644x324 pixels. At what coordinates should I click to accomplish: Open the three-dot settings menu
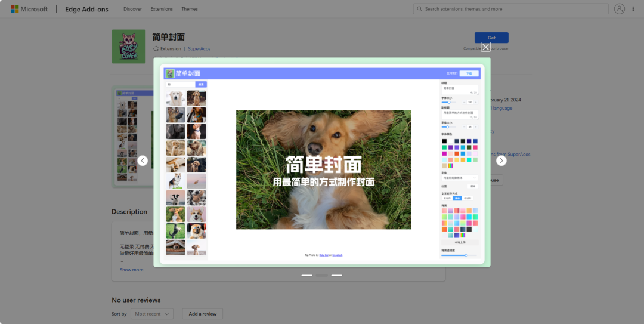coord(633,8)
